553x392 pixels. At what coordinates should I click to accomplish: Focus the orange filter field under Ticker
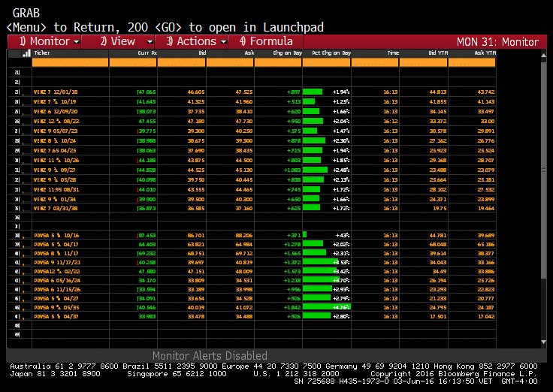[x=70, y=63]
